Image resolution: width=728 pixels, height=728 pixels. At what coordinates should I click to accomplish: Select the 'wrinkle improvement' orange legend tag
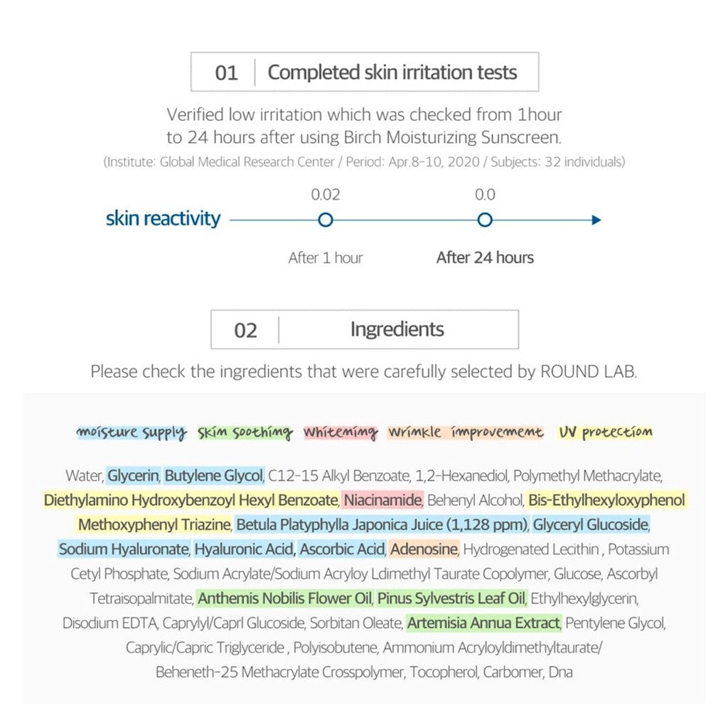[466, 432]
